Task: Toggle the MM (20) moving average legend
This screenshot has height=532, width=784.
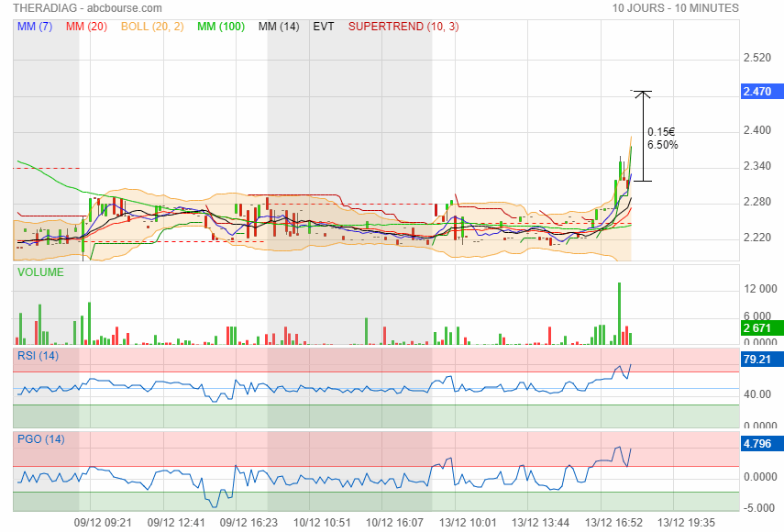Action: (87, 27)
